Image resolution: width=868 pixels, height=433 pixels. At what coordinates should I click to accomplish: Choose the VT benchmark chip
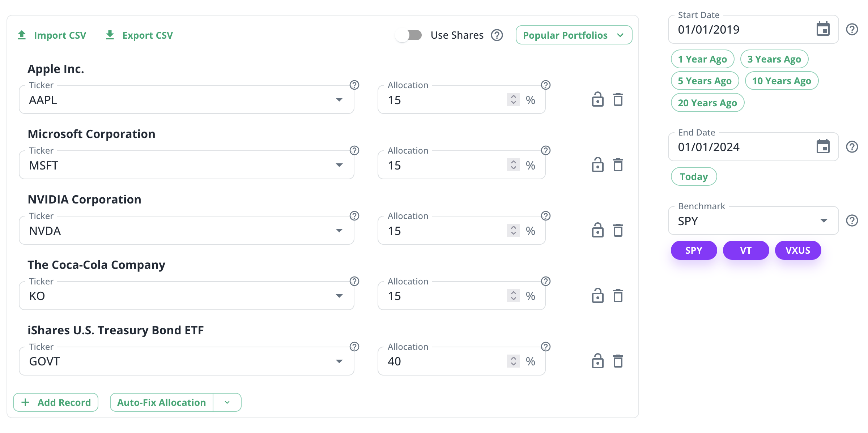click(x=746, y=250)
